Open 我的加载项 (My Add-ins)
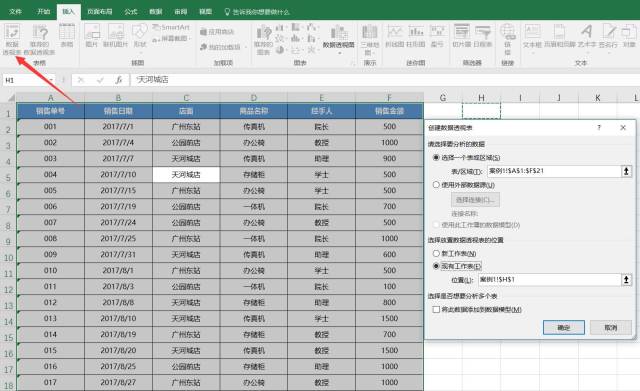Image resolution: width=640 pixels, height=391 pixels. 222,47
